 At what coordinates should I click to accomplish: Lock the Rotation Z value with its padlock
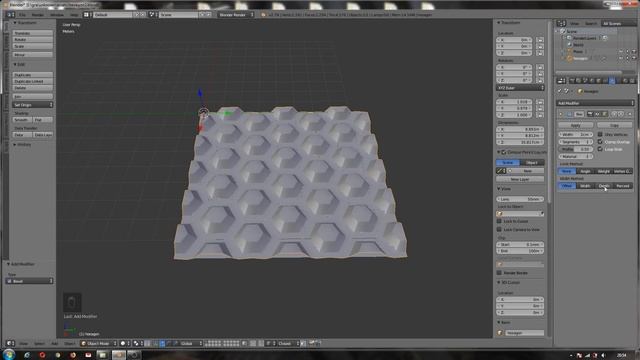tap(540, 80)
